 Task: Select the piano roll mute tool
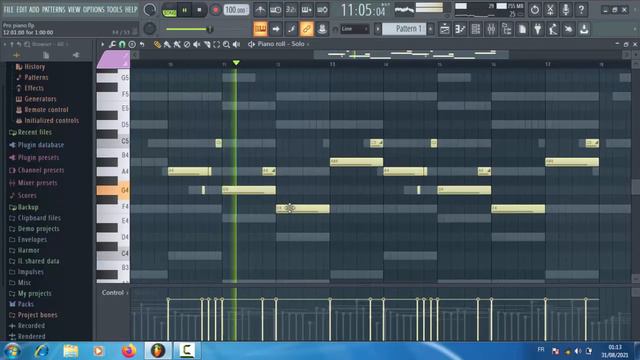(197, 44)
